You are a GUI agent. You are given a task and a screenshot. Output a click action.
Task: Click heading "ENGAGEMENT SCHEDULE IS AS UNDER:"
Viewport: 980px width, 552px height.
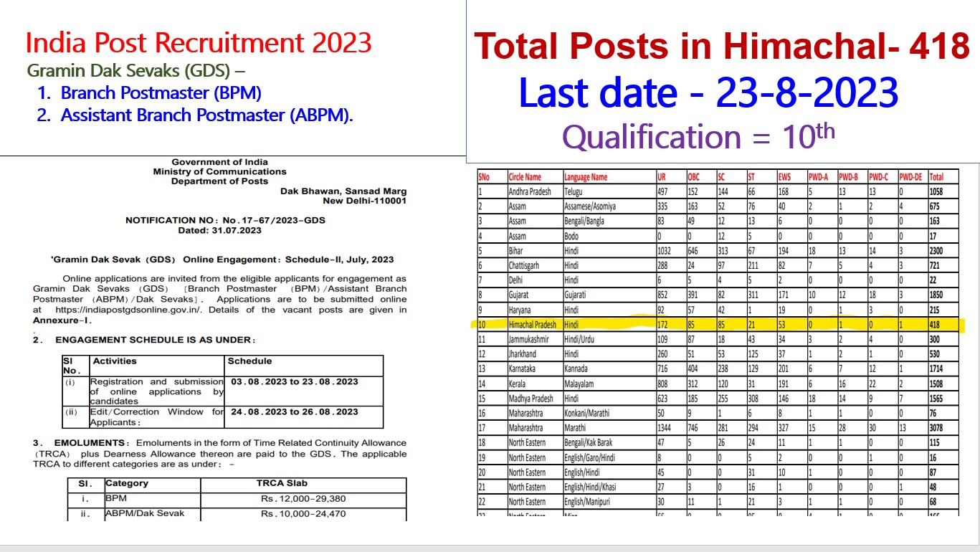155,340
